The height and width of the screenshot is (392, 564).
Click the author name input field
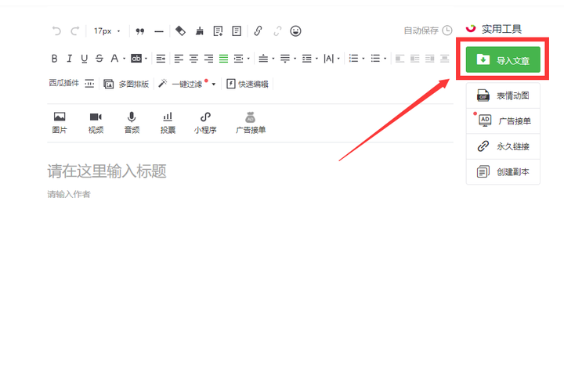(x=250, y=194)
